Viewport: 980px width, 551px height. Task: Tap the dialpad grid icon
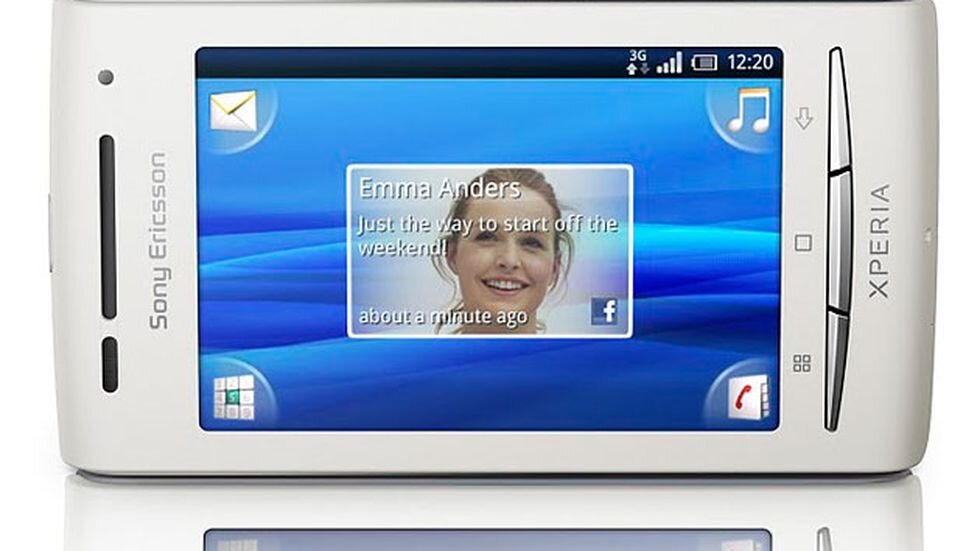pyautogui.click(x=234, y=396)
